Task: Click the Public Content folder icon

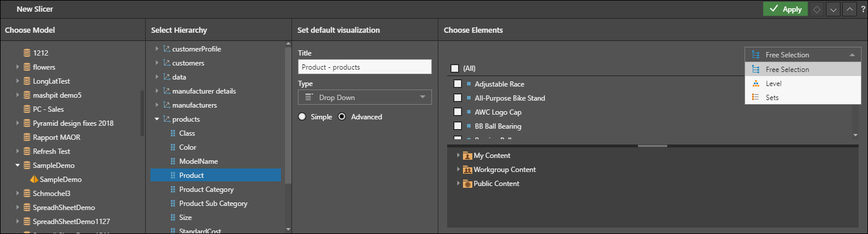Action: [x=467, y=184]
